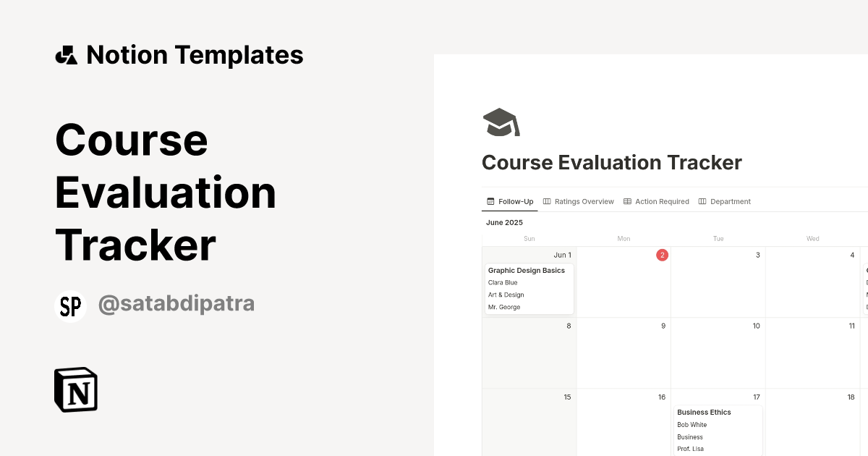Click the red today badge on June 2
The height and width of the screenshot is (456, 868).
point(662,254)
